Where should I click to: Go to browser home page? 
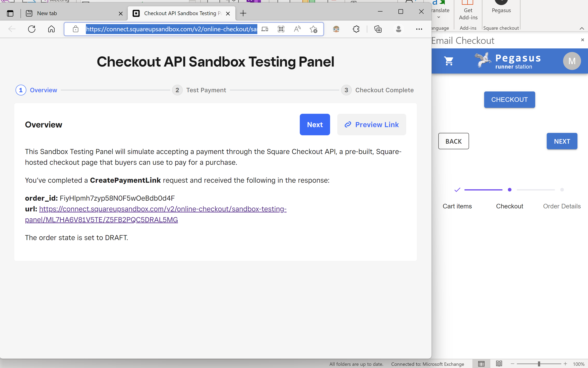point(51,29)
